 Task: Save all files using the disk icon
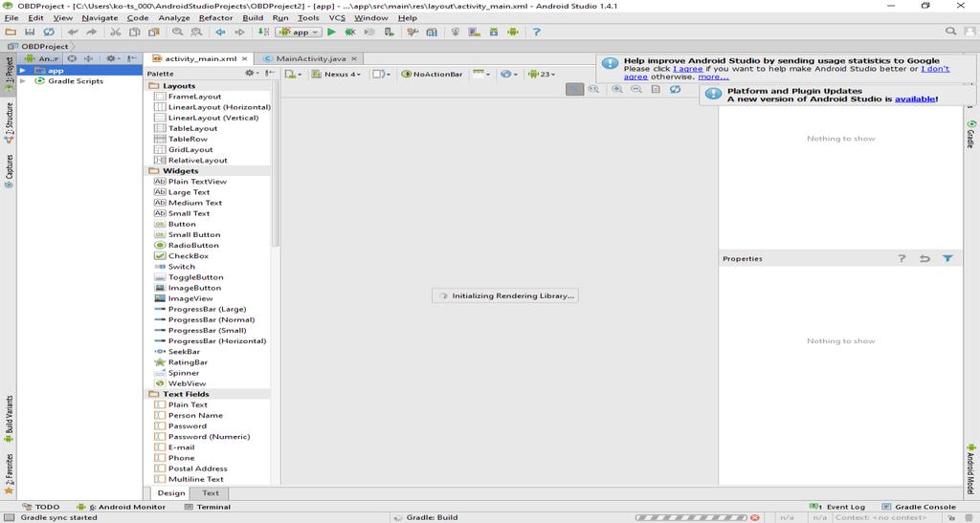click(x=30, y=32)
